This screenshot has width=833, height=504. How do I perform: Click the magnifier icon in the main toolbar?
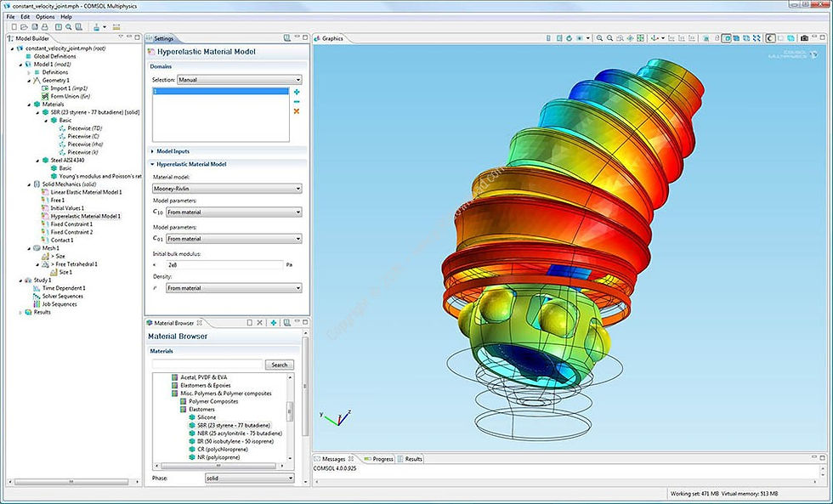69,26
